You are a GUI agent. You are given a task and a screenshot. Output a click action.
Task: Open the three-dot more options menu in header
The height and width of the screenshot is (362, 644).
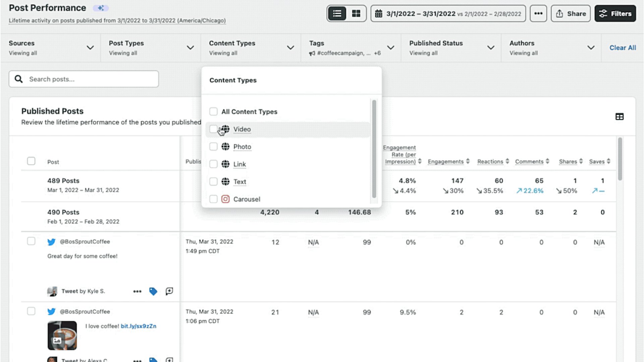pos(538,14)
